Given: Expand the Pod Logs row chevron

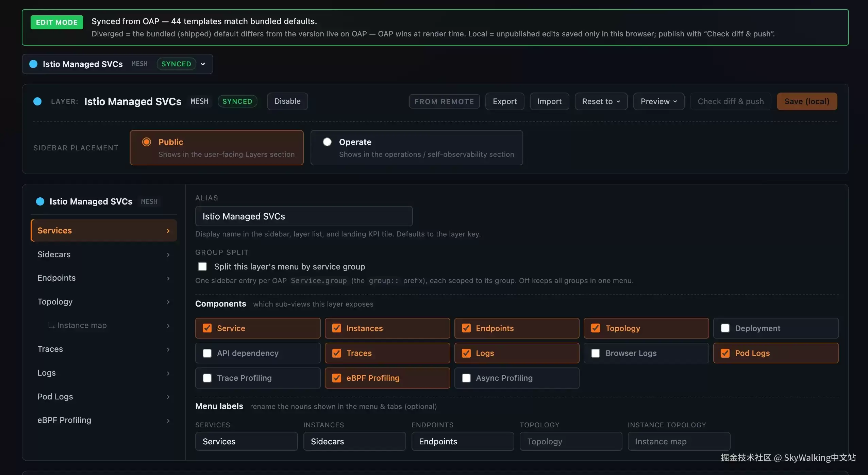Looking at the screenshot, I should (168, 397).
